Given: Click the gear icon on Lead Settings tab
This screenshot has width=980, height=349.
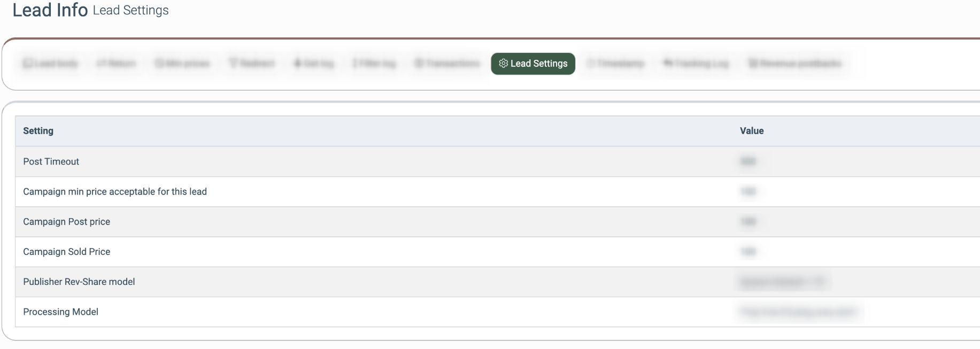Looking at the screenshot, I should click(x=503, y=64).
